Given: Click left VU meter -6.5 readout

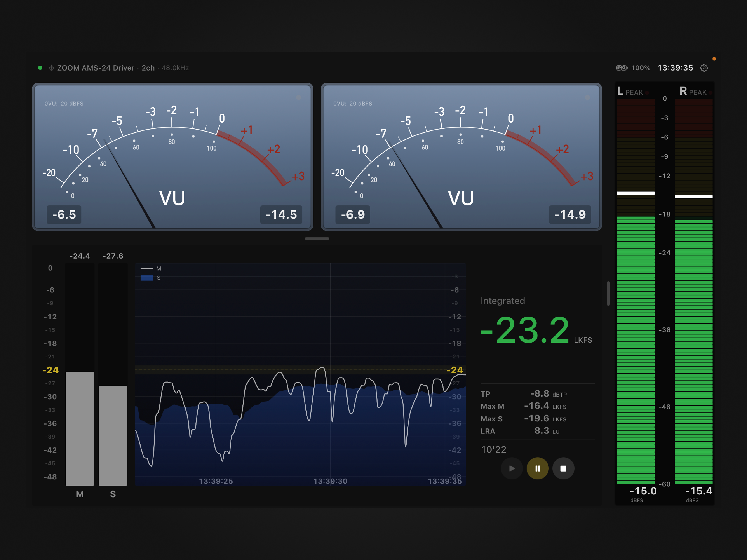Looking at the screenshot, I should tap(64, 214).
